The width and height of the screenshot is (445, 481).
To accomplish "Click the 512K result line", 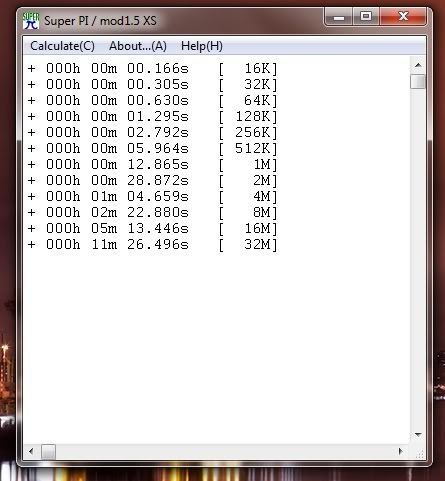I will [x=153, y=149].
